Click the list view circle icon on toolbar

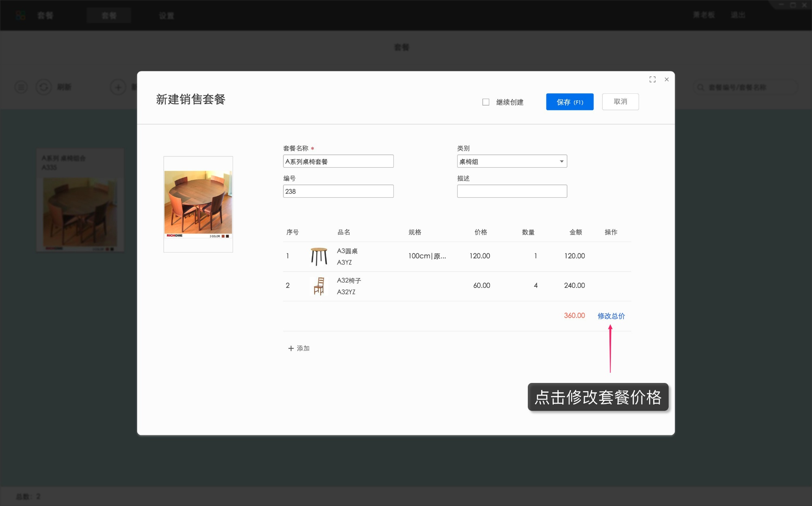[21, 87]
